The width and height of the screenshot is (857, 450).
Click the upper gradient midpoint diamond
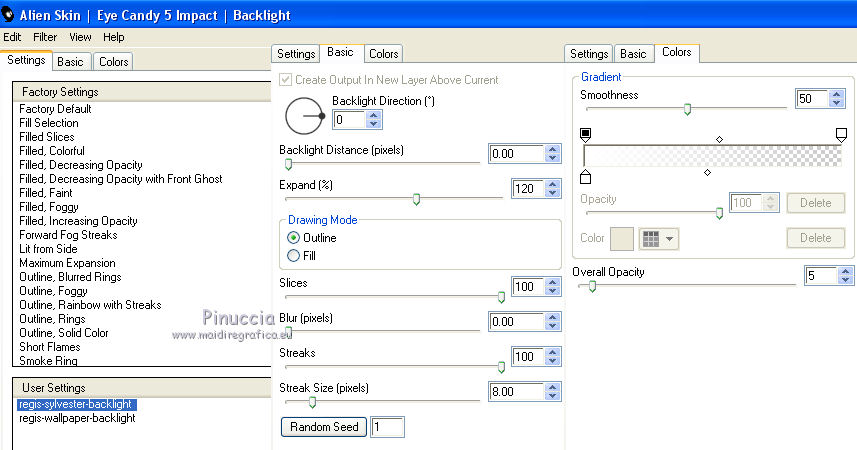pos(719,139)
